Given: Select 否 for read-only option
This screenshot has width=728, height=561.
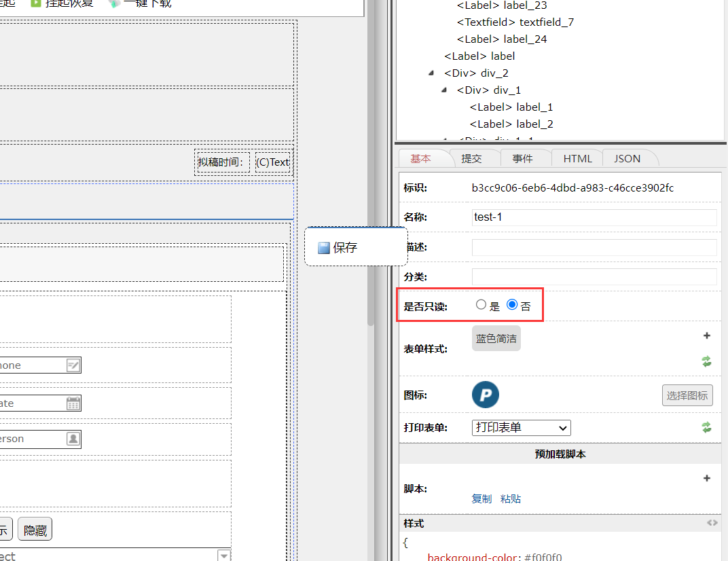Looking at the screenshot, I should tap(512, 305).
